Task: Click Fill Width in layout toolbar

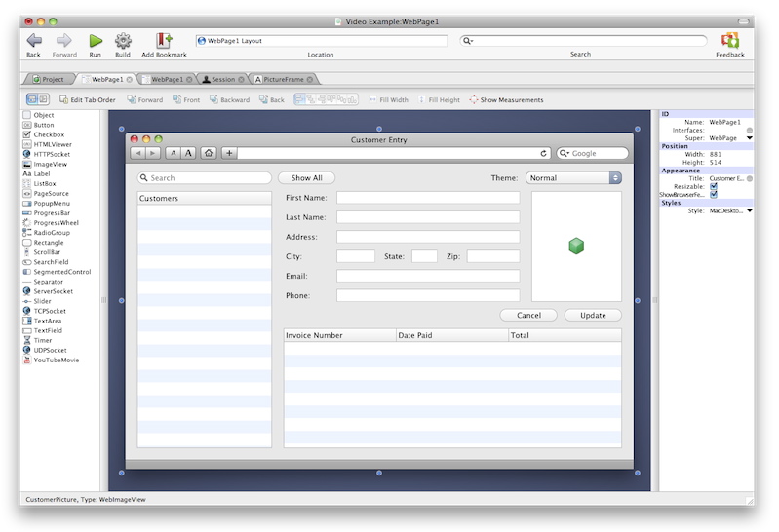Action: click(388, 99)
